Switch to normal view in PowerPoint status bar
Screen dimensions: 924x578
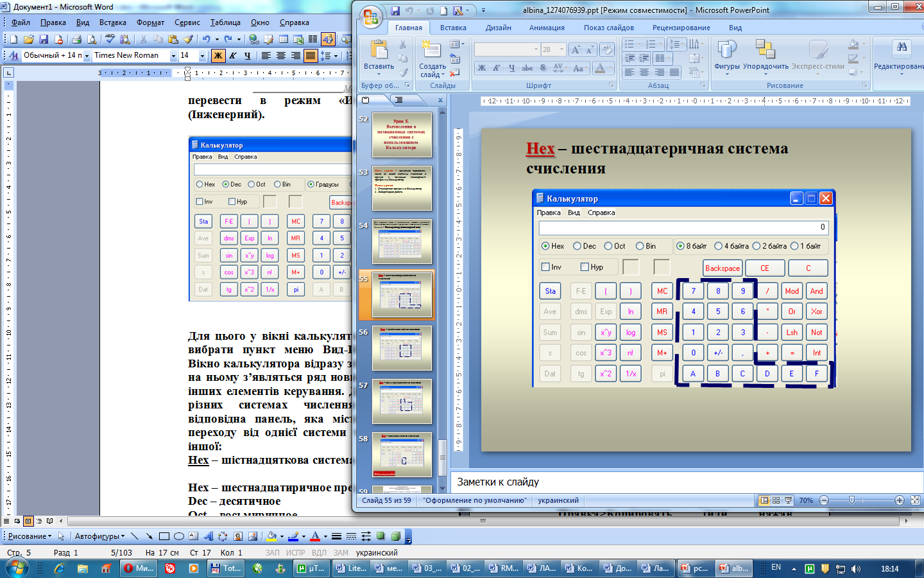pos(764,500)
